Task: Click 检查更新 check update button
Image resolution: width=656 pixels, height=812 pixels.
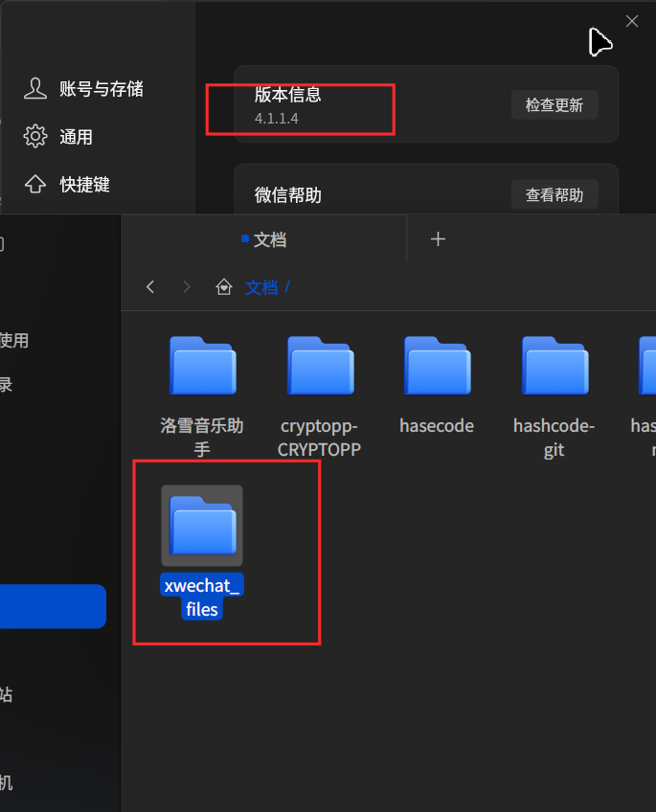Action: tap(554, 105)
